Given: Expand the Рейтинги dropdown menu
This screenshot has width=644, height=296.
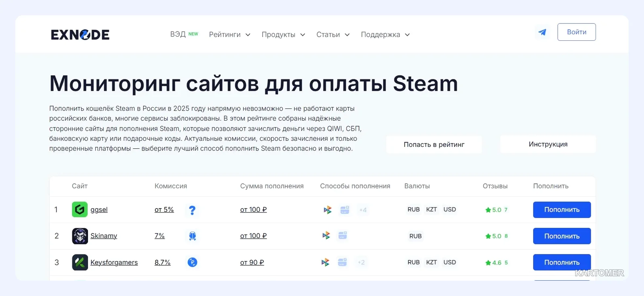Looking at the screenshot, I should click(230, 35).
